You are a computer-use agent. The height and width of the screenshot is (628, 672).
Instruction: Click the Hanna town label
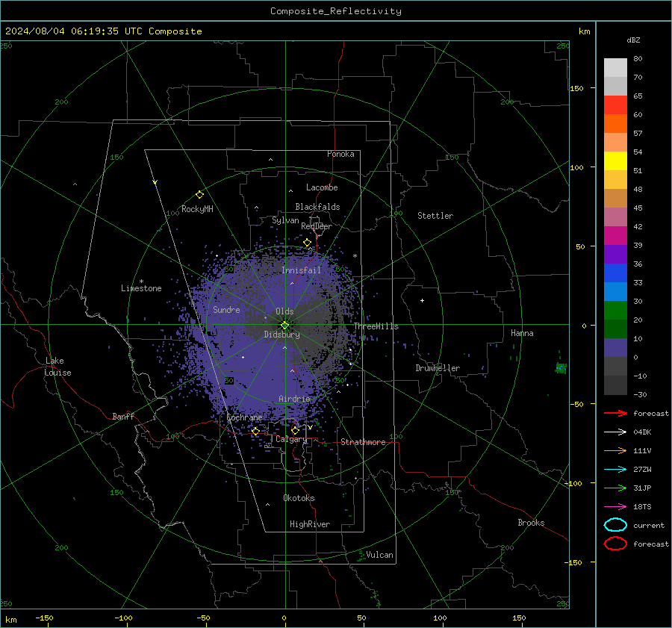522,333
